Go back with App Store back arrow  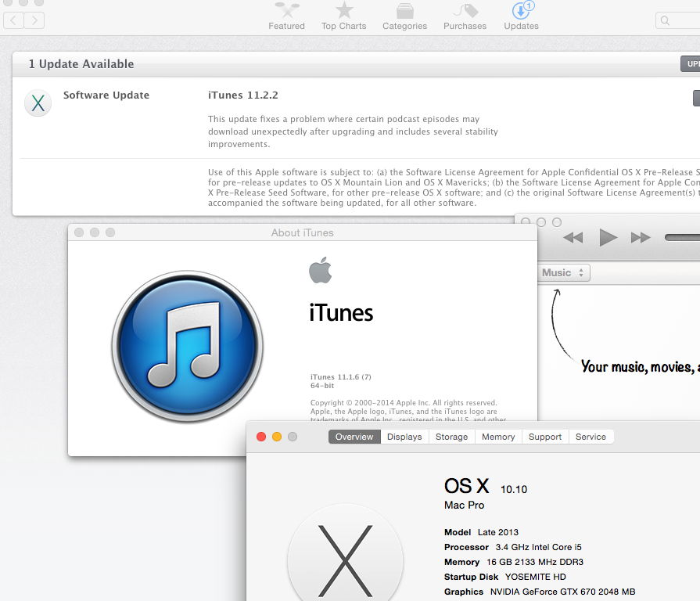(x=13, y=20)
